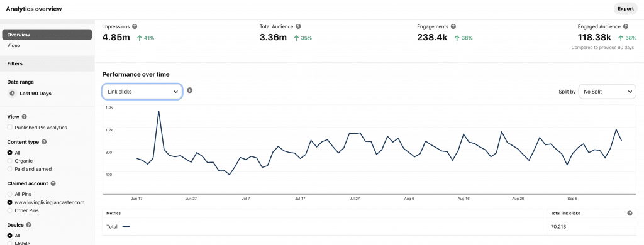Image resolution: width=644 pixels, height=245 pixels.
Task: Click the help icon beside Total Audience
Action: 298,26
